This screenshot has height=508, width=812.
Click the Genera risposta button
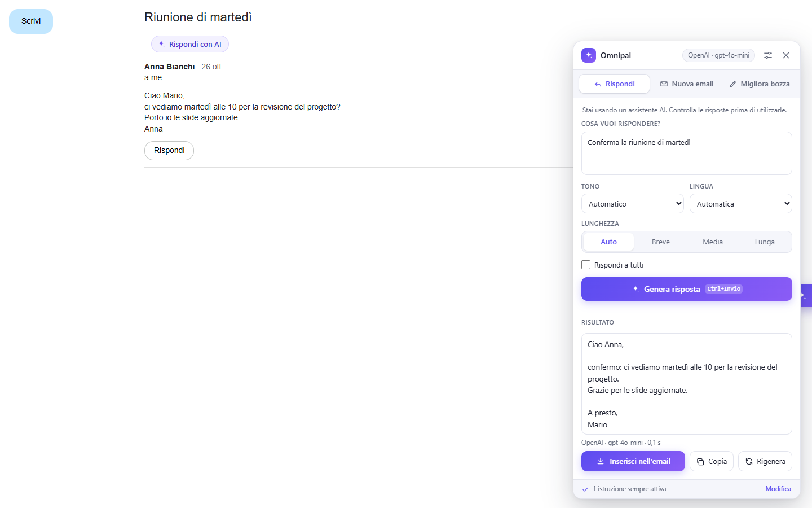(687, 289)
